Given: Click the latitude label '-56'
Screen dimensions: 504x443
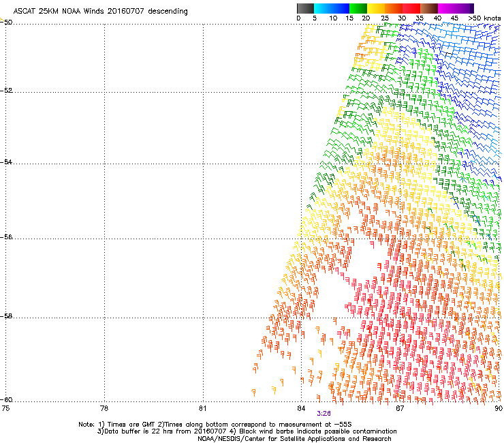Looking at the screenshot, I should pyautogui.click(x=6, y=236).
